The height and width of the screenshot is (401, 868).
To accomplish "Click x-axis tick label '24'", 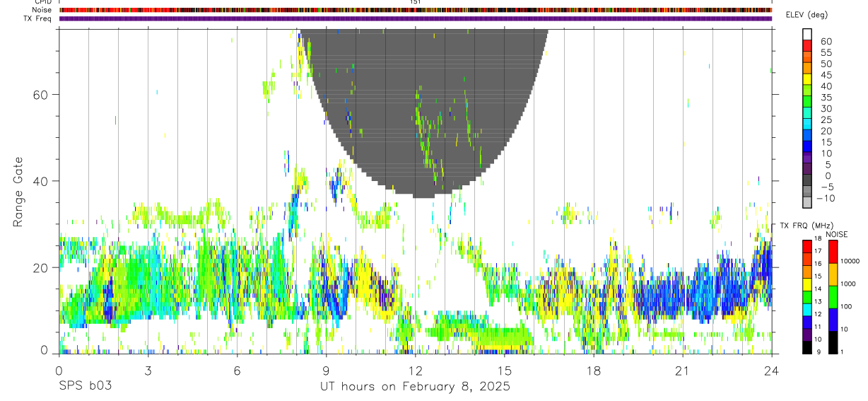I will click(772, 371).
